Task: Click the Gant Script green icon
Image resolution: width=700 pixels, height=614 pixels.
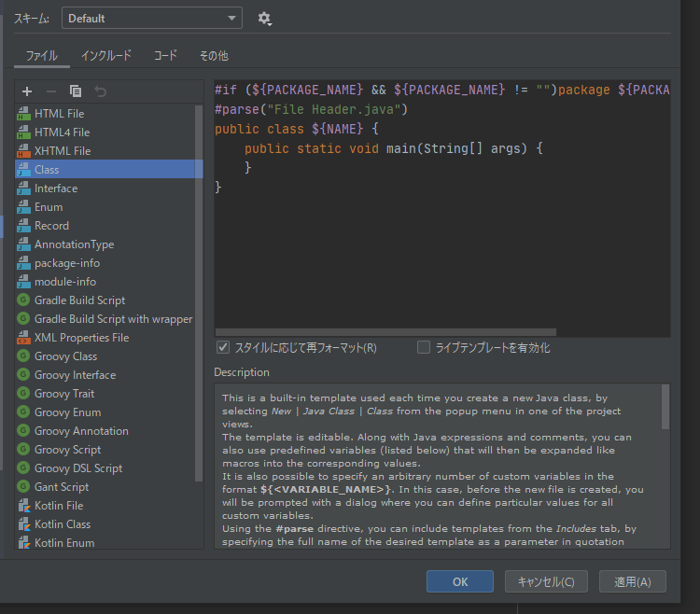Action: pyautogui.click(x=23, y=486)
